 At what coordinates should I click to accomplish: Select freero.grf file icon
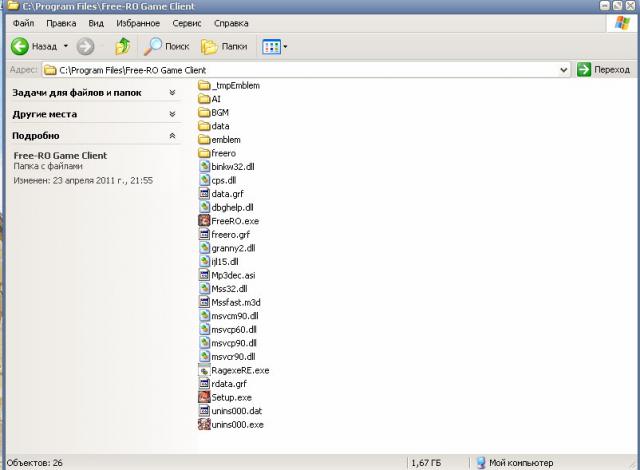tap(204, 234)
